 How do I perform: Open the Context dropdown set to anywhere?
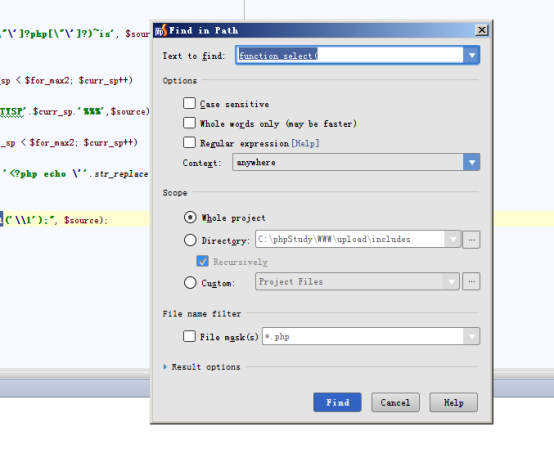[x=356, y=162]
